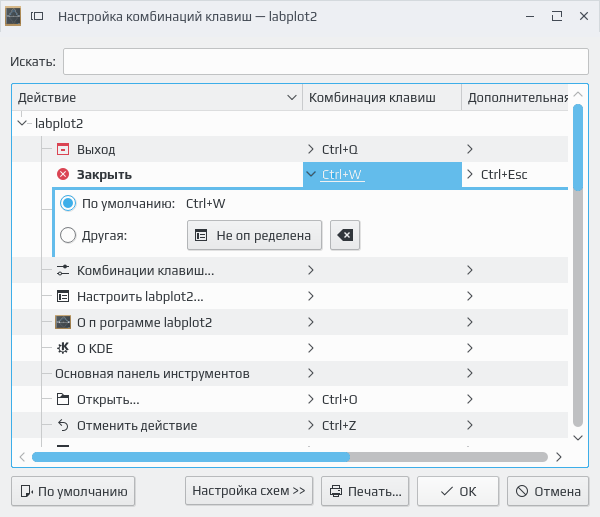Collapse the labplot2 tree group

(x=22, y=123)
